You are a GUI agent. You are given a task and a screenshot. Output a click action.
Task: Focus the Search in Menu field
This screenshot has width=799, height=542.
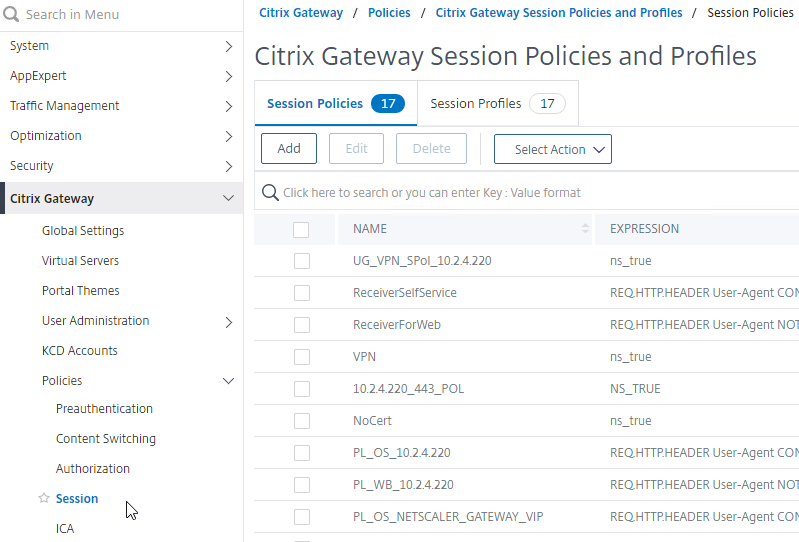tap(121, 14)
